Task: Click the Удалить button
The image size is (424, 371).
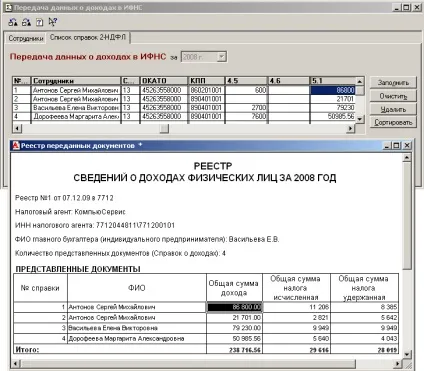Action: (x=393, y=109)
